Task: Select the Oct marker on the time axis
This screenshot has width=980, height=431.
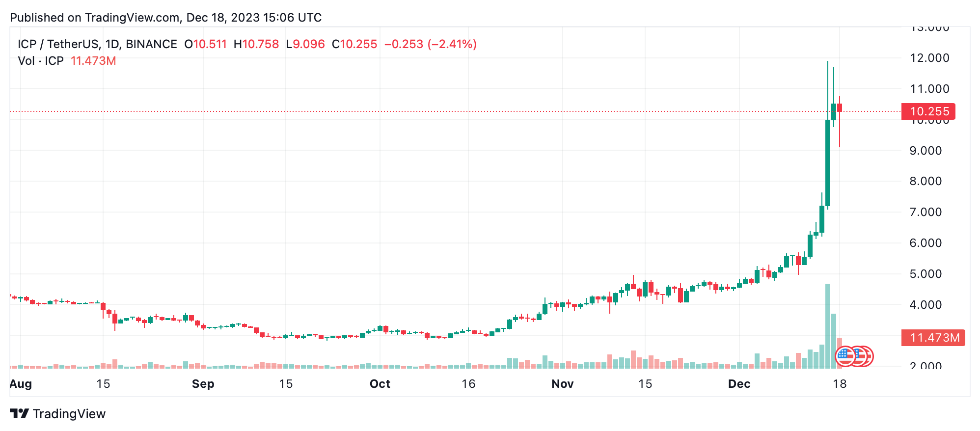Action: [380, 384]
